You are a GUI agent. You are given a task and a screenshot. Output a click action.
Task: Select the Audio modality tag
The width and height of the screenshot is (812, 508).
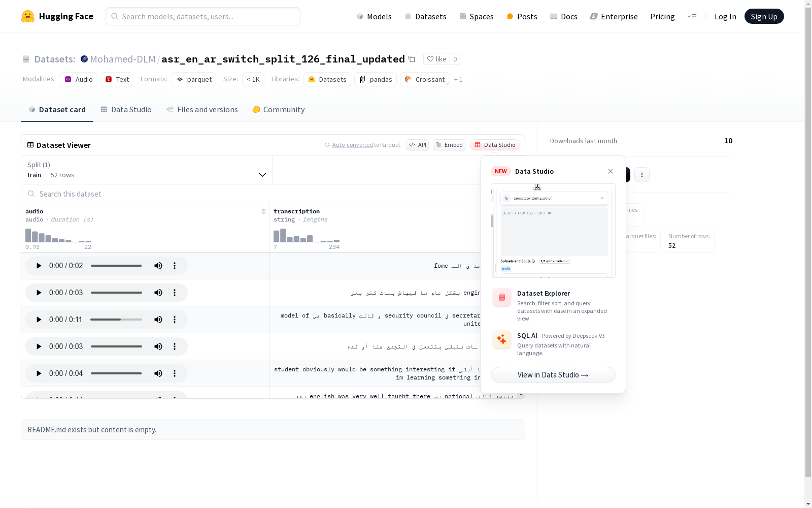[79, 79]
